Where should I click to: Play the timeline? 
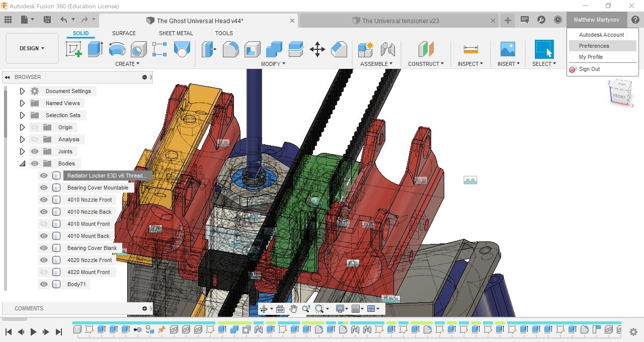(x=34, y=332)
